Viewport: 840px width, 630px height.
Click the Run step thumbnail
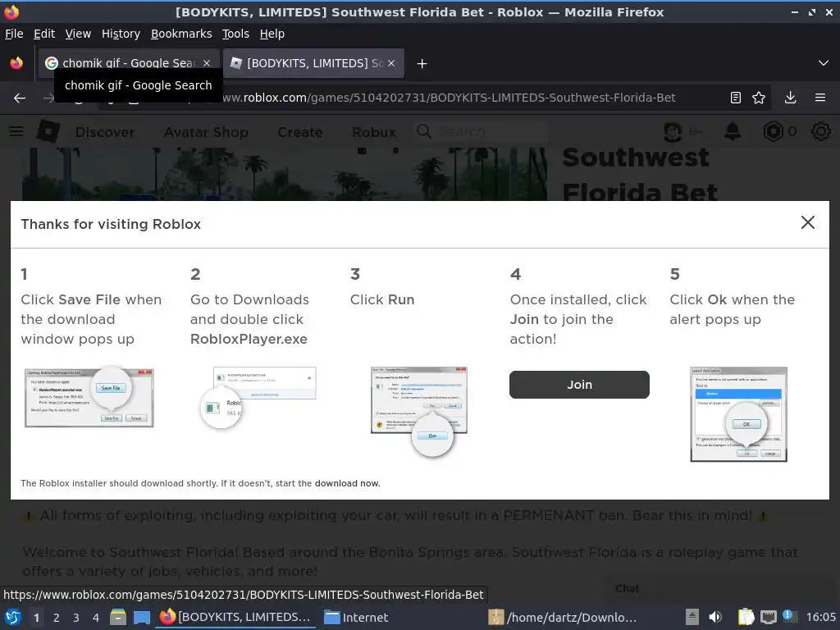[x=419, y=412]
